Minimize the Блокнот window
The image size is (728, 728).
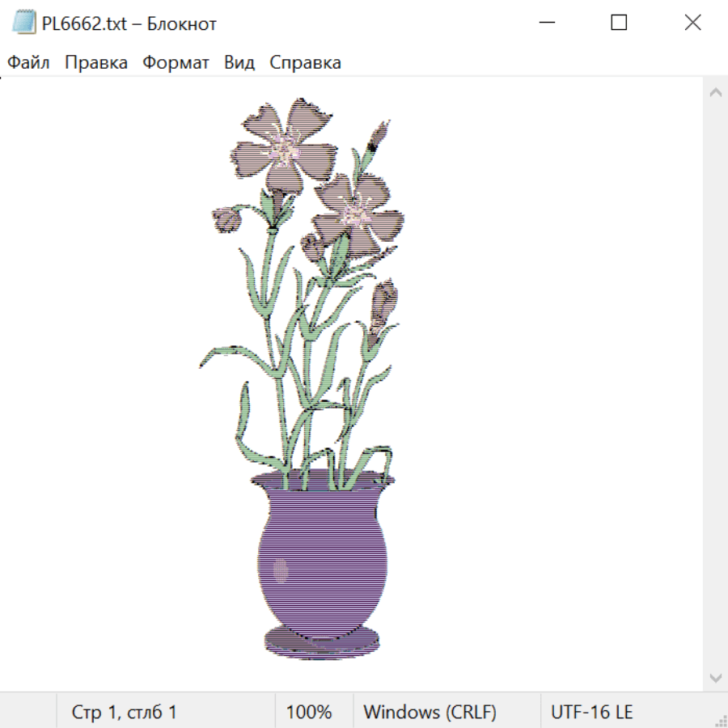click(x=547, y=23)
